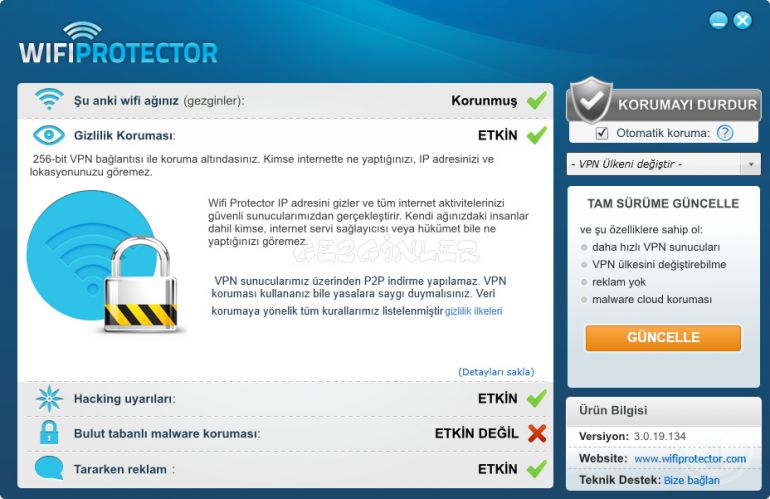Expand the Bulut tabanlı malware koruması row
The image size is (770, 499).
pyautogui.click(x=285, y=434)
